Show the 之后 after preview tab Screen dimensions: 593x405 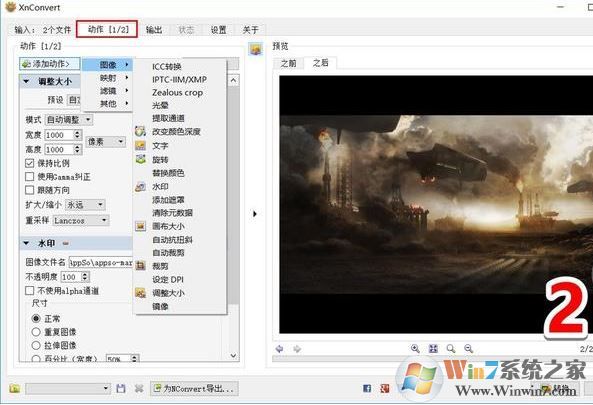pos(320,63)
